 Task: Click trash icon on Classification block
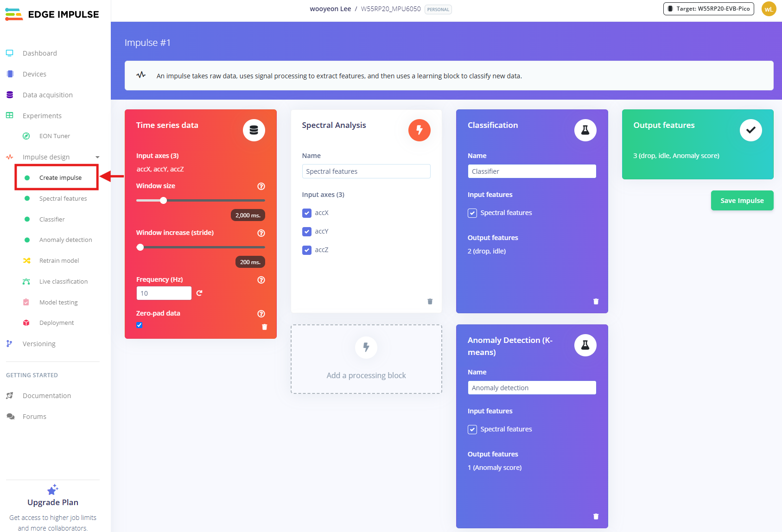pos(596,302)
